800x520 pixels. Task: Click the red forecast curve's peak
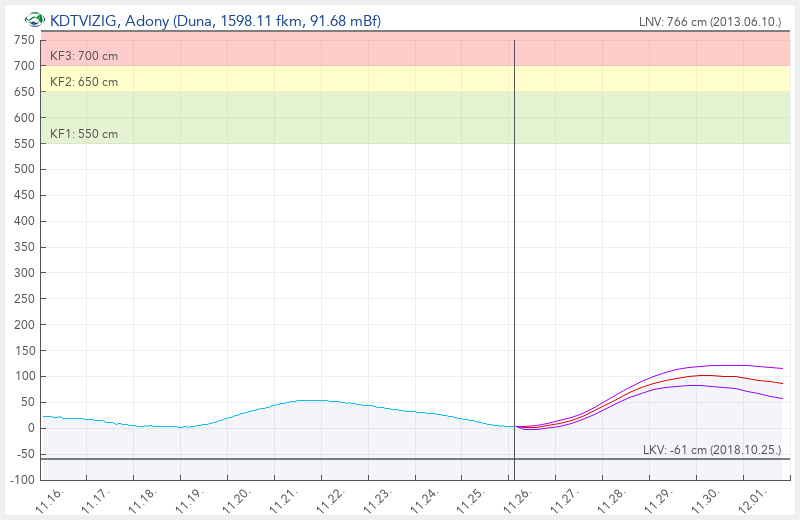click(706, 376)
